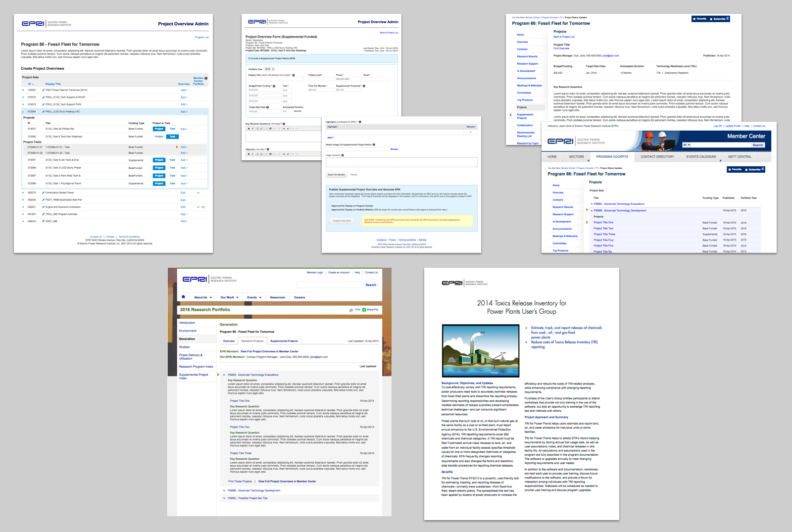Click the home icon in the Research Portfolio navigation

click(183, 297)
